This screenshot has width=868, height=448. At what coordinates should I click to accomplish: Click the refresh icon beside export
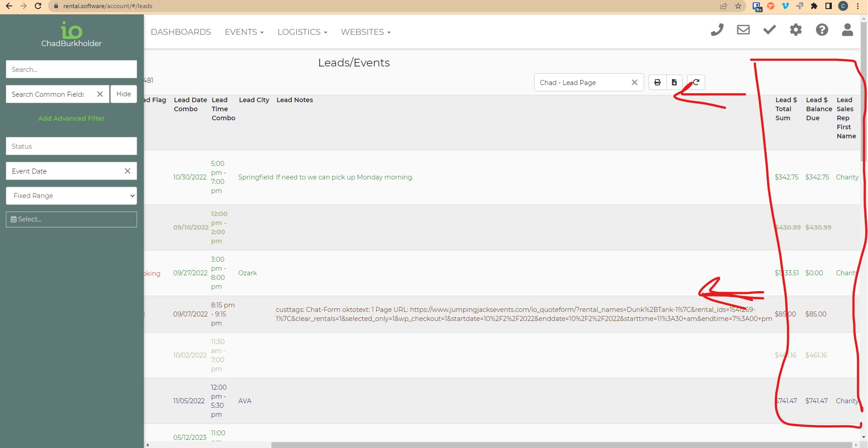(696, 82)
